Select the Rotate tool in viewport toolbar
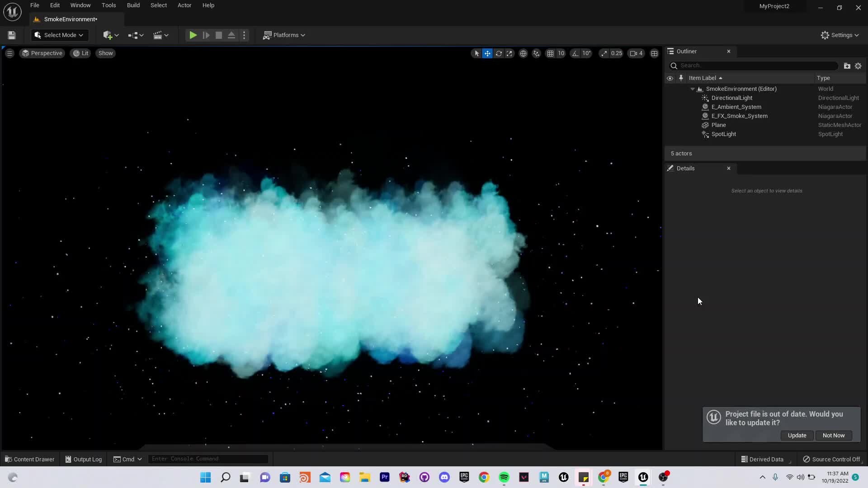The width and height of the screenshot is (868, 488). [x=499, y=53]
